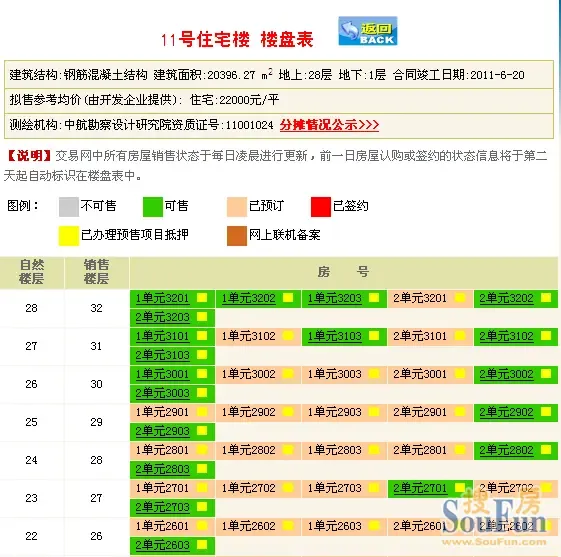The image size is (561, 557).
Task: Open room link 2单元2902
Action: [x=506, y=412]
